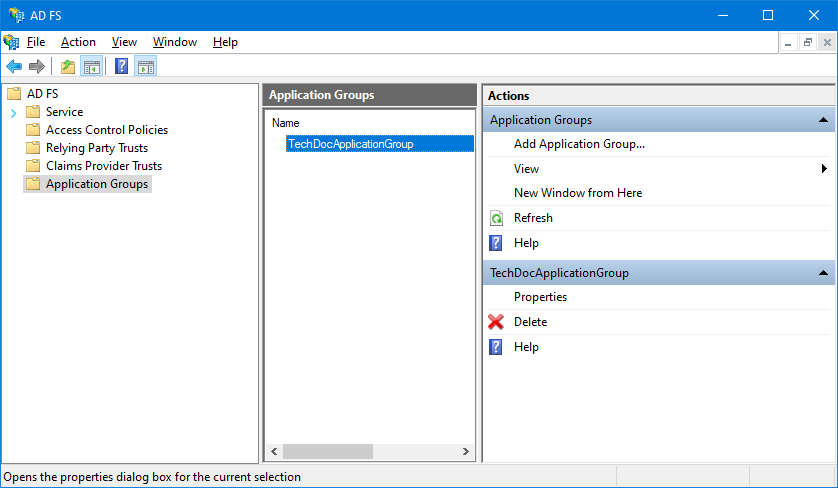838x488 pixels.
Task: Click View action in Actions pane
Action: [526, 169]
